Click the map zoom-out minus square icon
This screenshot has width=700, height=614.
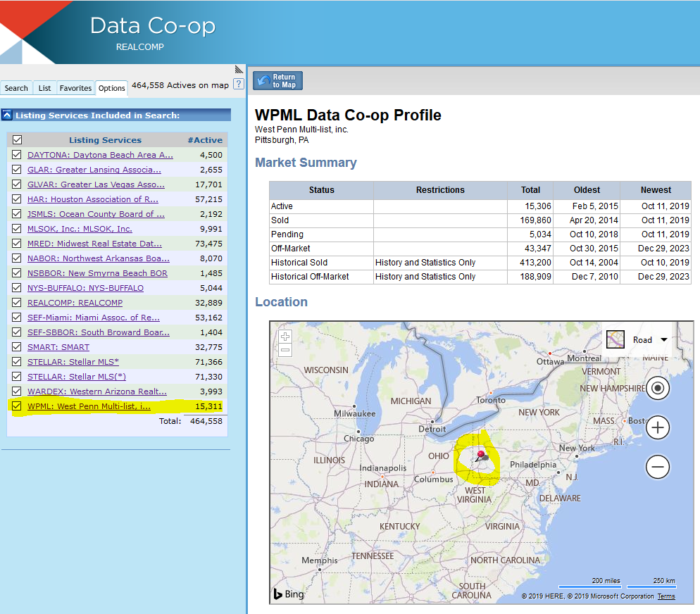click(286, 350)
